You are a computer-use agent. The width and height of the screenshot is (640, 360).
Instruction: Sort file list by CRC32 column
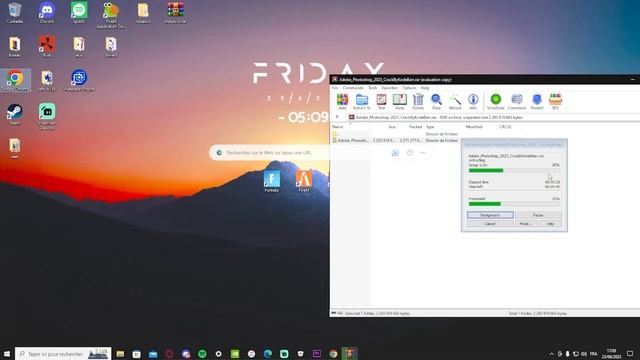(505, 127)
